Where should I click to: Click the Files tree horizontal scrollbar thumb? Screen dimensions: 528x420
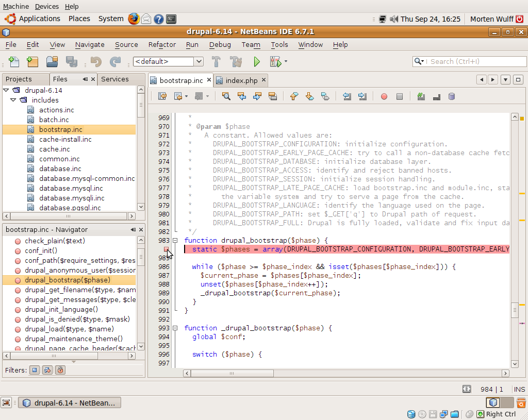point(69,216)
